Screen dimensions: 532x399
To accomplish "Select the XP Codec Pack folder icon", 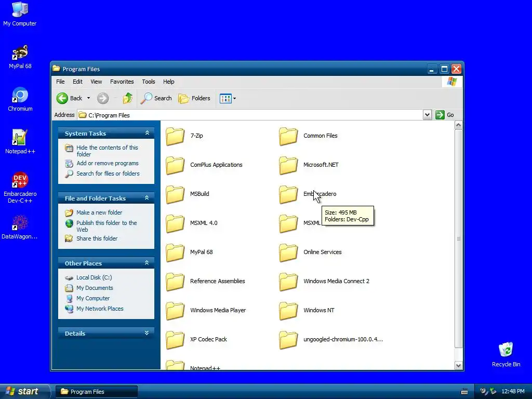I will [x=175, y=340].
